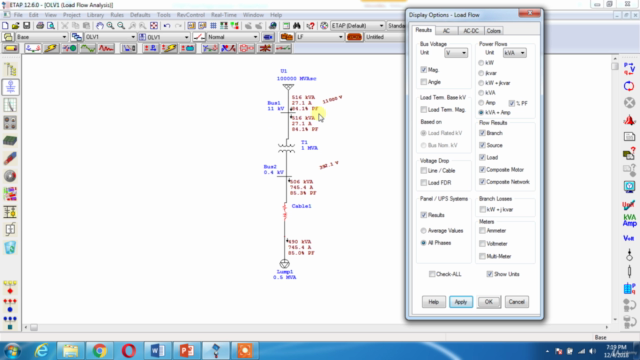Click the Print Preview icon
The width and height of the screenshot is (640, 360).
[51, 26]
